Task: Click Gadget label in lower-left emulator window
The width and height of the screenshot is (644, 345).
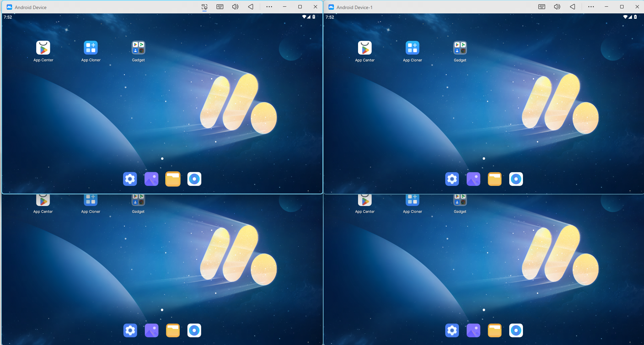Action: 138,212
